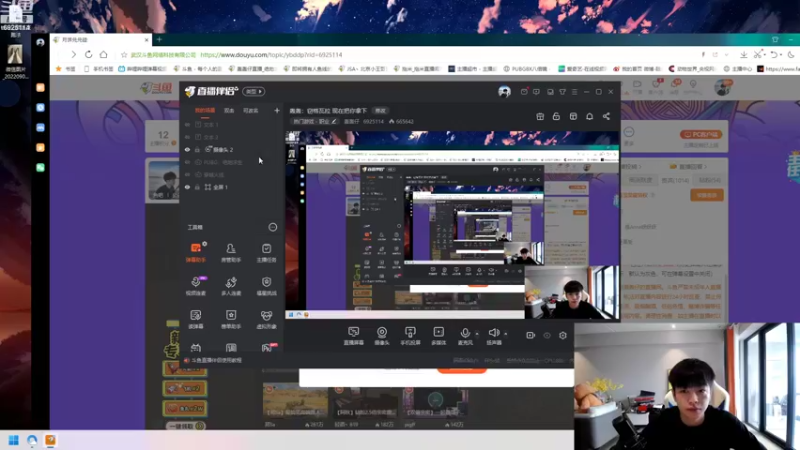The width and height of the screenshot is (800, 450).
Task: Toggle visibility of the second source in the list
Action: pyautogui.click(x=187, y=137)
